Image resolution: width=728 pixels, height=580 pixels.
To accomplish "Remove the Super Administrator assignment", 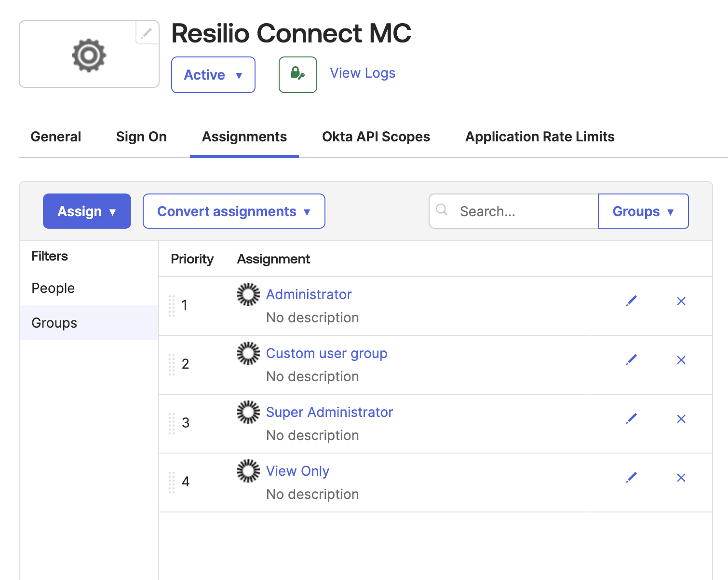I will point(681,419).
